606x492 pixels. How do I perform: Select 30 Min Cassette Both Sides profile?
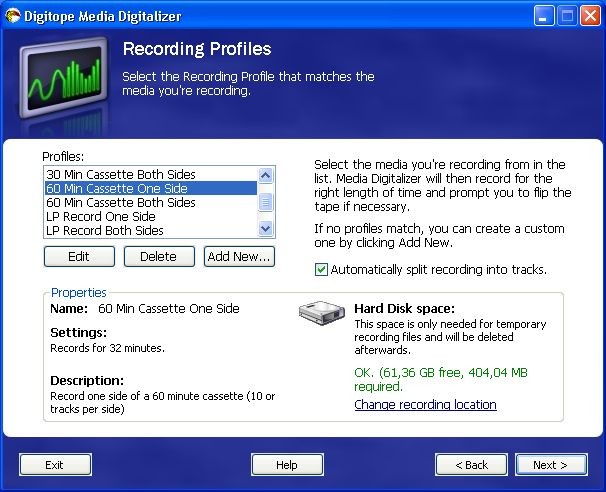151,174
